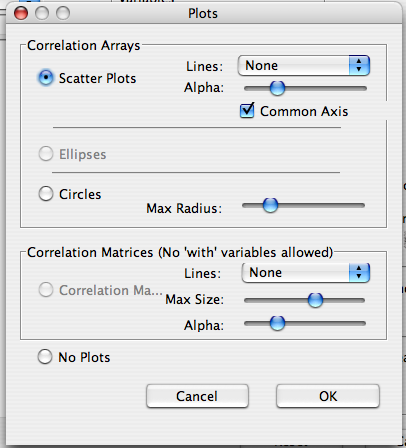Choose the No Plots radio button
The width and height of the screenshot is (406, 448).
(x=45, y=357)
